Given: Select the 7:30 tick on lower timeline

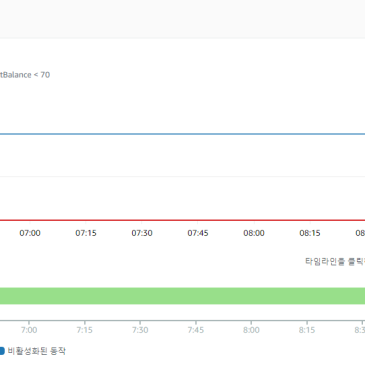Looking at the screenshot, I should tap(140, 330).
